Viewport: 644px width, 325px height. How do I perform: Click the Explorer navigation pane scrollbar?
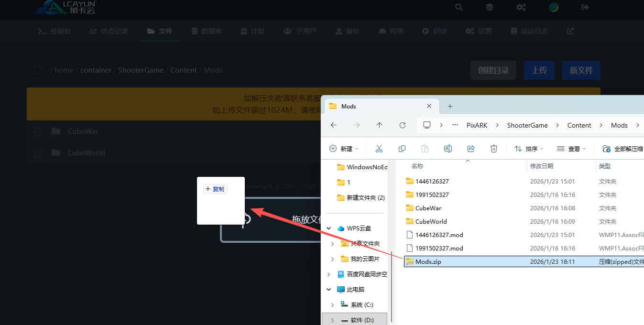point(392,282)
